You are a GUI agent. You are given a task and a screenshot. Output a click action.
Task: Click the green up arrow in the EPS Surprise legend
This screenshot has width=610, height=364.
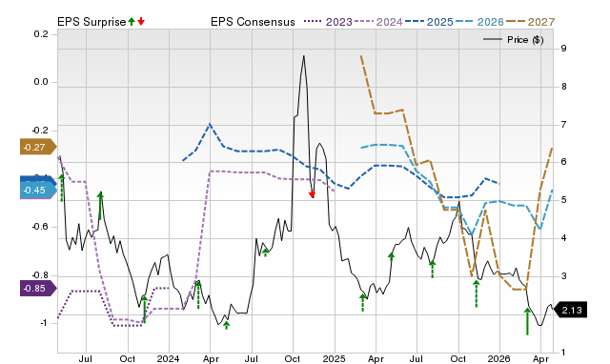(132, 22)
